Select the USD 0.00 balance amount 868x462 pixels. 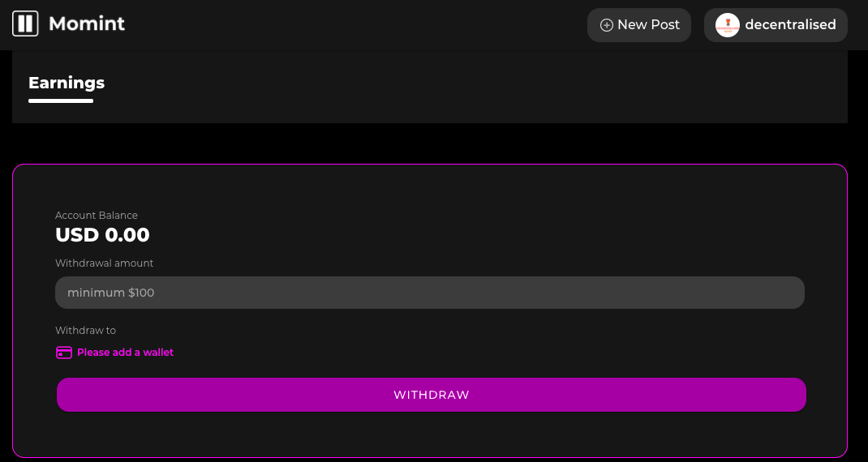point(102,234)
